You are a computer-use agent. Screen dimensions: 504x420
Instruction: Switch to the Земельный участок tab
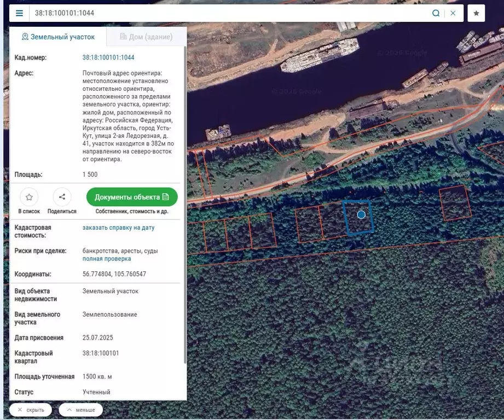point(58,37)
